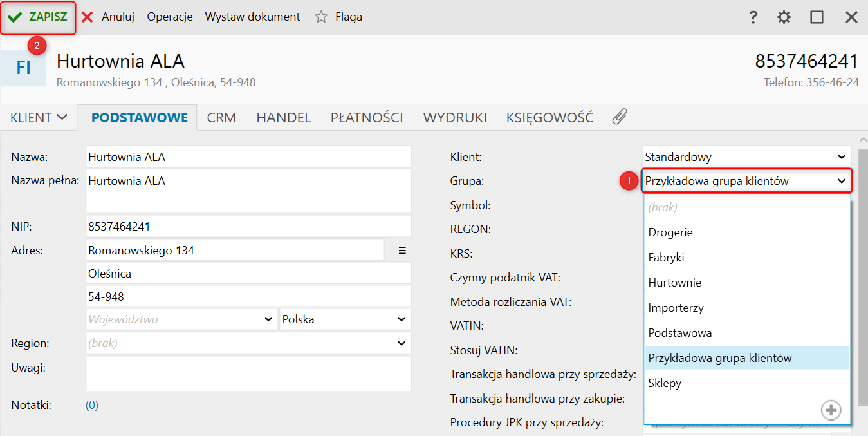Click the Oleśnica city field

point(248,273)
